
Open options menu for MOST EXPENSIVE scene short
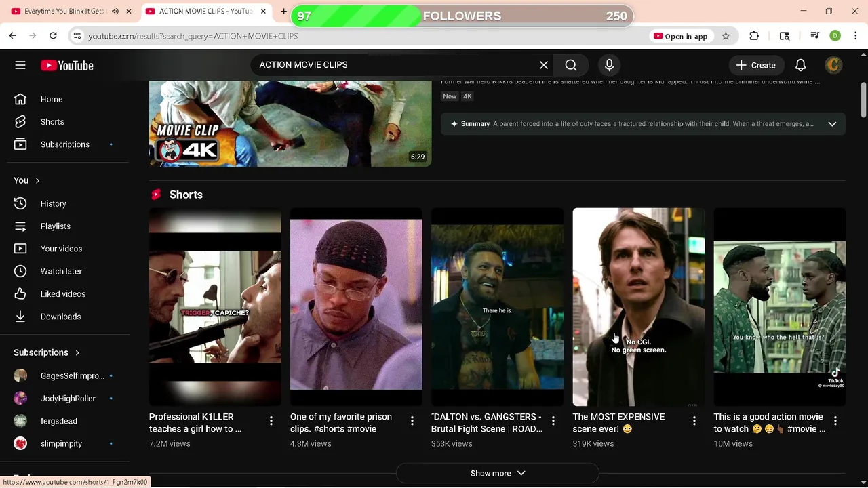pyautogui.click(x=694, y=421)
